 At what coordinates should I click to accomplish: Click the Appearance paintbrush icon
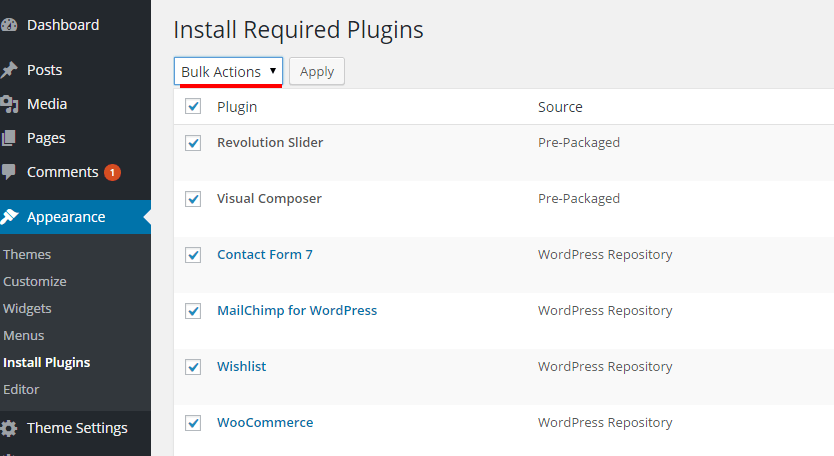pos(10,217)
